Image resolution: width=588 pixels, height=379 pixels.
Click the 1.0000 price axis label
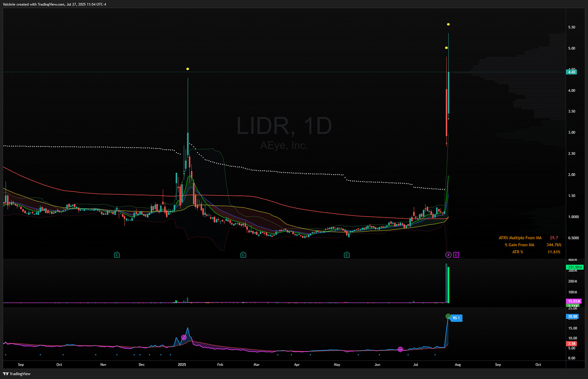[x=573, y=217]
